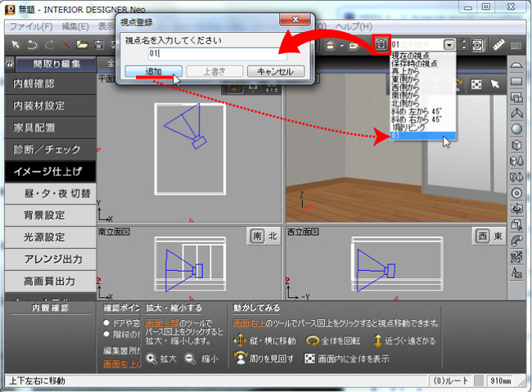Click the undo arrow icon
Screen dimensions: 532x392
point(32,44)
